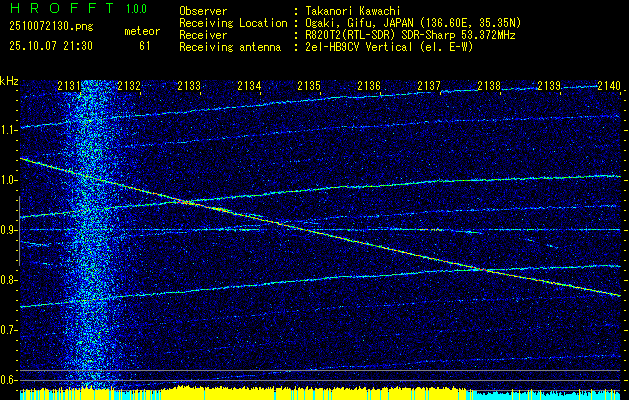The width and height of the screenshot is (629, 400).
Task: Click the 2140 time marker
Action: click(609, 86)
